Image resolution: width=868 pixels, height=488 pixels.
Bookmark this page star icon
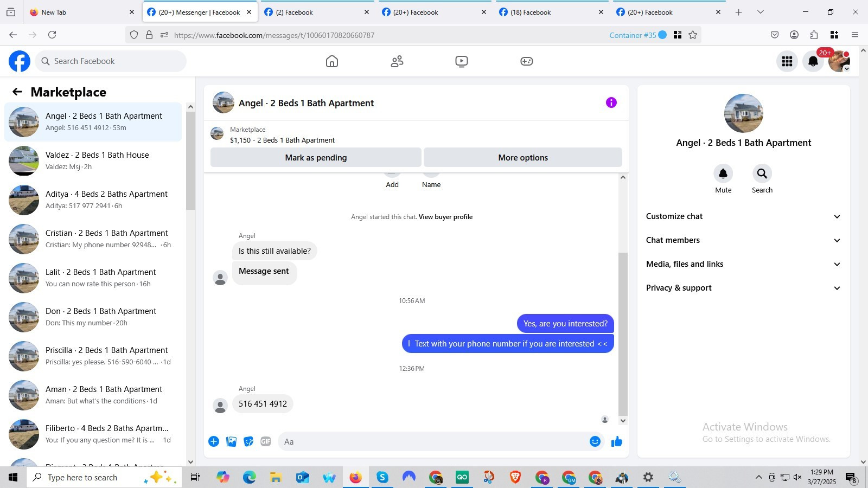pos(693,35)
